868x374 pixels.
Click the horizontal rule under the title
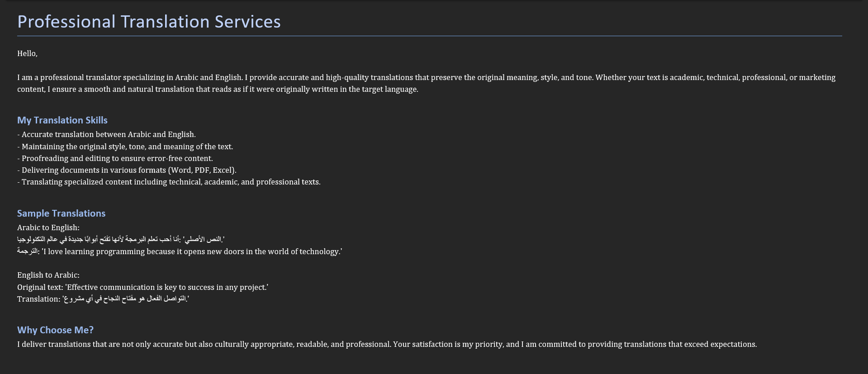(430, 36)
